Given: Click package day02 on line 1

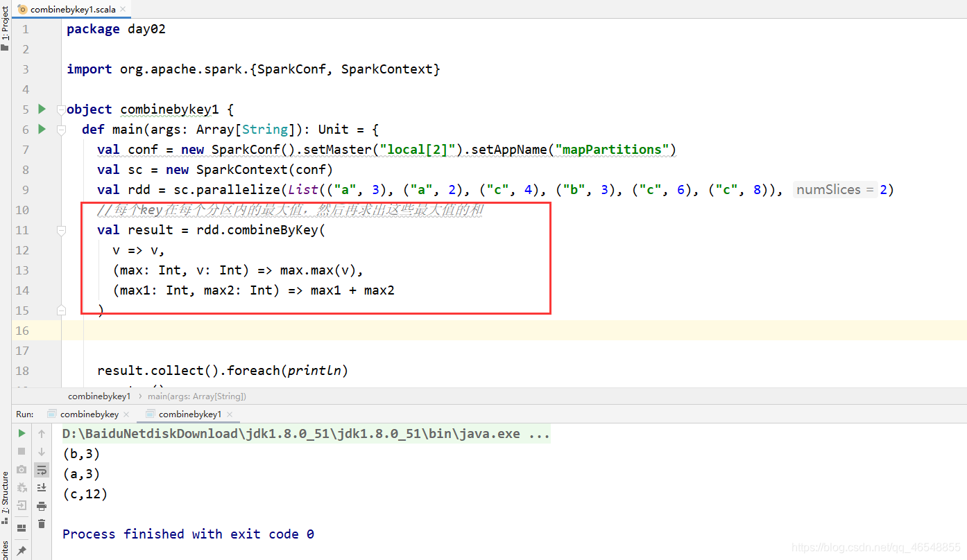Looking at the screenshot, I should pyautogui.click(x=116, y=29).
